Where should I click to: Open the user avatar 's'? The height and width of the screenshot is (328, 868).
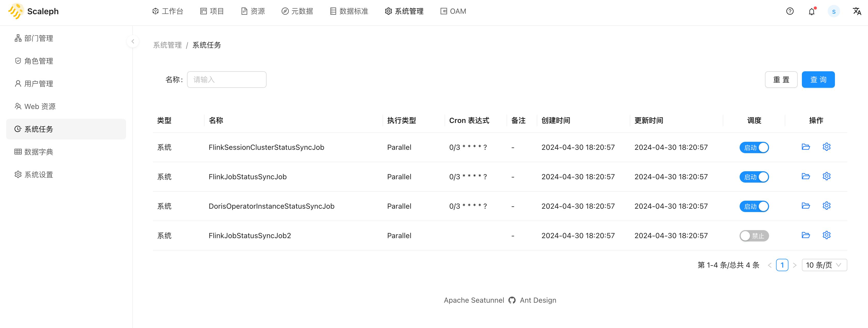834,11
